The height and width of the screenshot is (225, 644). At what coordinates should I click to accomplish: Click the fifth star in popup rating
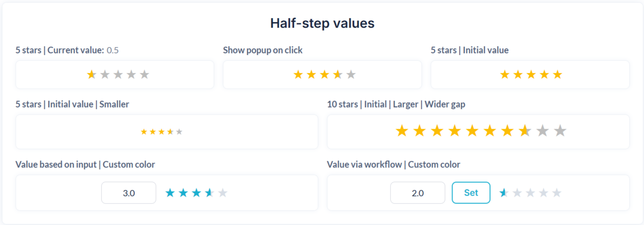click(351, 75)
